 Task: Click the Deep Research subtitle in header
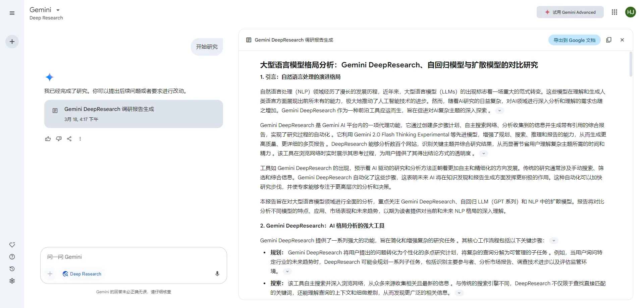[46, 18]
